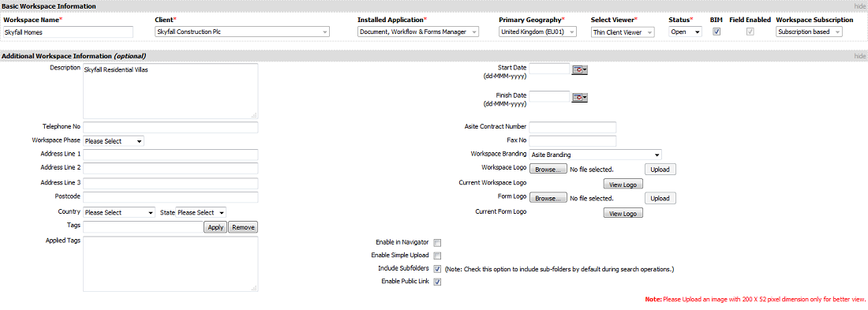This screenshot has height=310, width=868.
Task: Select a Workspace Phase from dropdown
Action: click(114, 141)
